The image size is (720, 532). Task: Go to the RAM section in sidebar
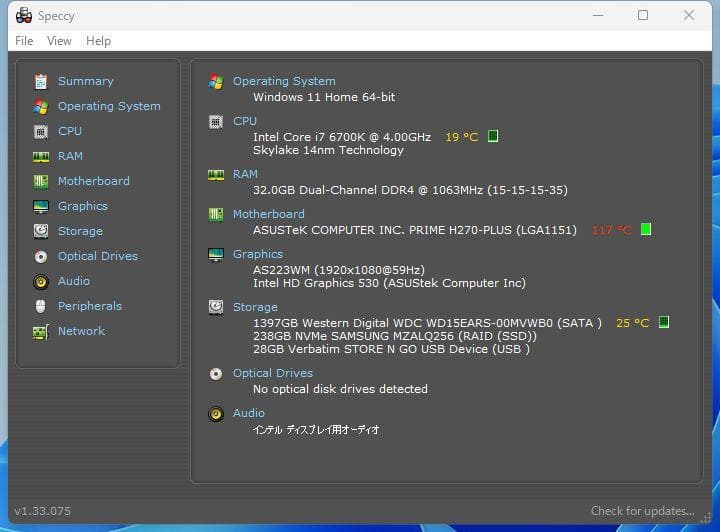coord(70,156)
